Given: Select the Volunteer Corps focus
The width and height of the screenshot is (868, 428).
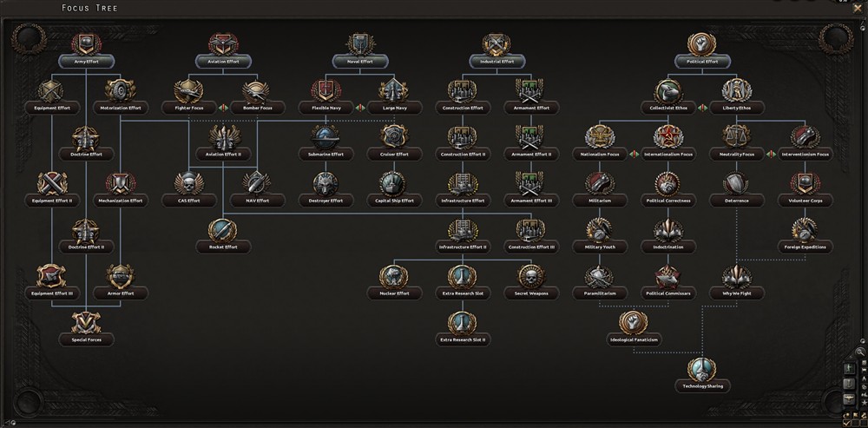Looking at the screenshot, I should pyautogui.click(x=806, y=183).
